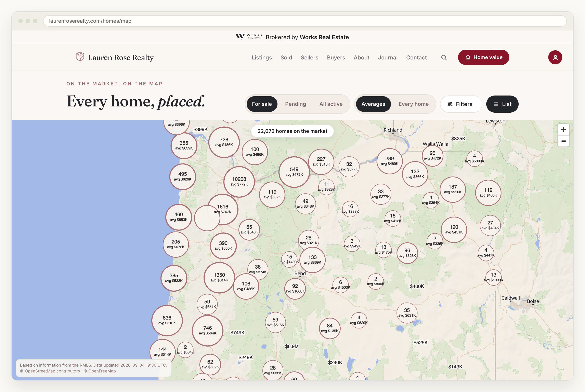Click the 15 cluster avg $1400K
The image size is (585, 392).
coord(289,259)
